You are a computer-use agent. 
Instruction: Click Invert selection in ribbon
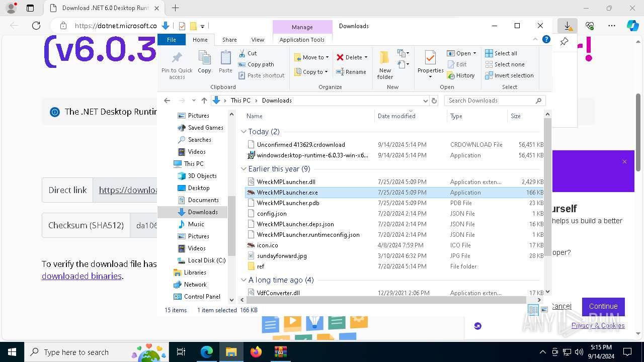click(x=509, y=75)
